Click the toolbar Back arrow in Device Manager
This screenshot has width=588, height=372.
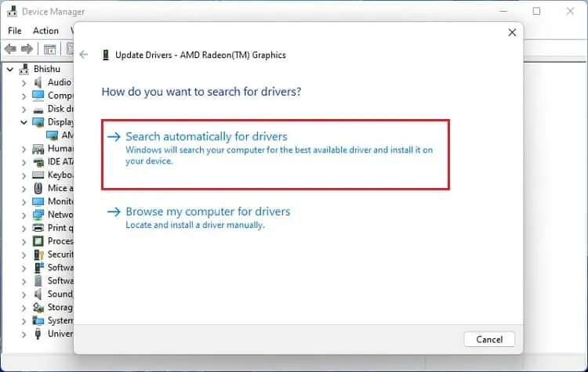click(x=10, y=49)
